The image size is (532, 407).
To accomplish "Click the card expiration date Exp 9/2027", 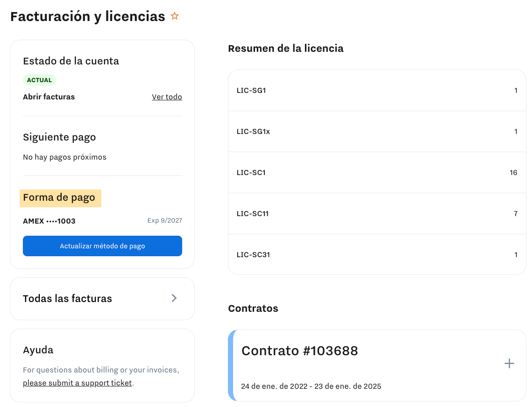I will [164, 220].
